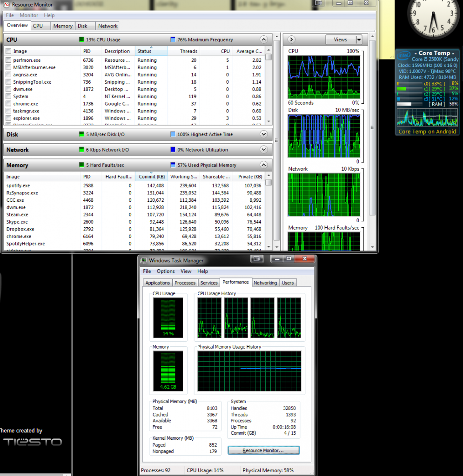Viewport: 463px width, 476px height.
Task: Click memory list scrollbar down arrow
Action: pos(268,247)
